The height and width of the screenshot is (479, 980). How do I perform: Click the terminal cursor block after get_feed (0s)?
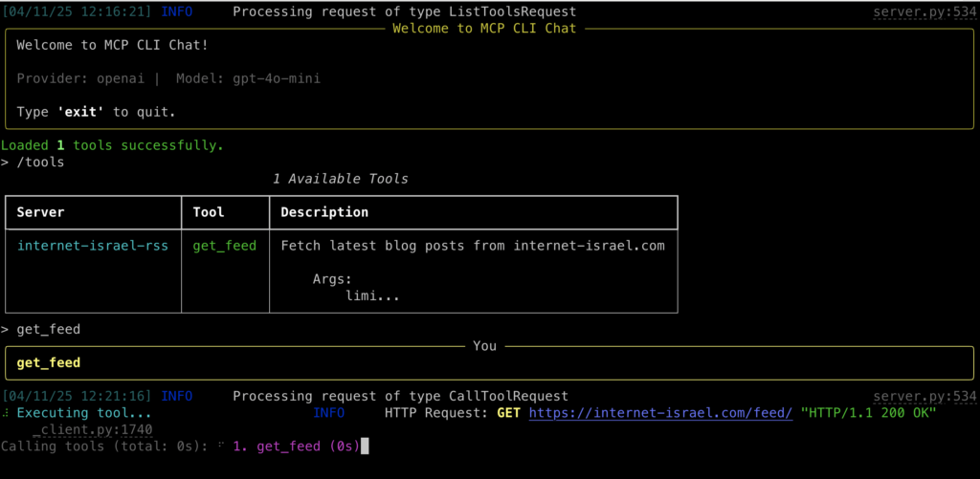[365, 446]
